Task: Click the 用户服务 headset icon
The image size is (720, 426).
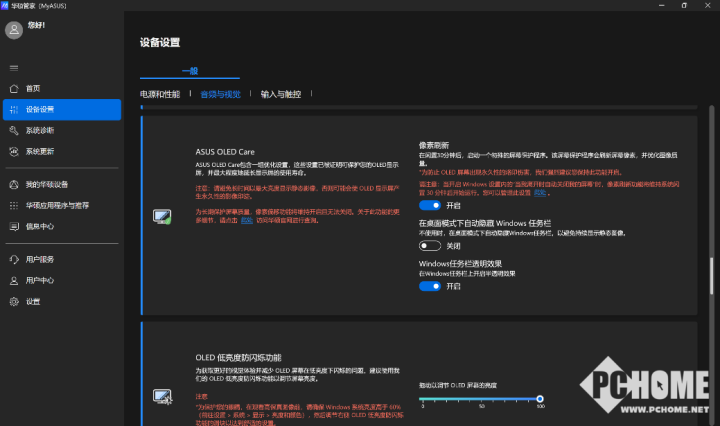Action: click(14, 259)
